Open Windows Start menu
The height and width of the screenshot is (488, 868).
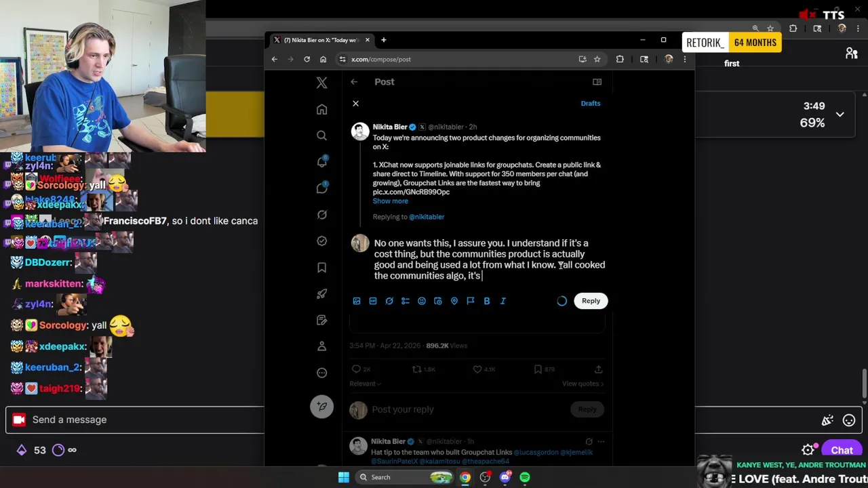(344, 477)
